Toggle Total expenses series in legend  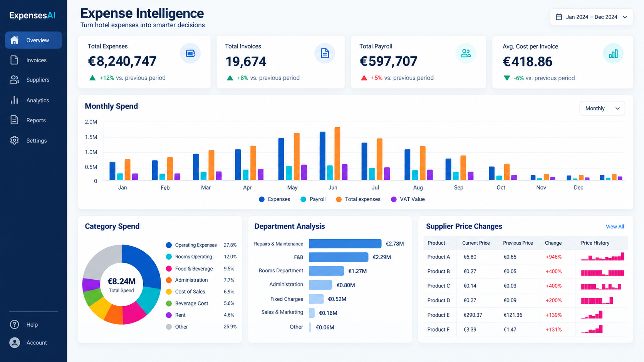click(358, 199)
